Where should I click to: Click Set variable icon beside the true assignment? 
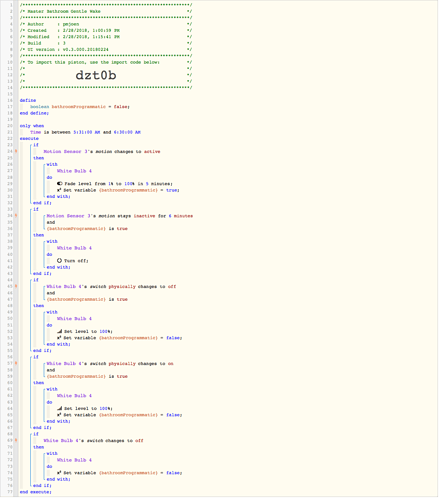59,190
